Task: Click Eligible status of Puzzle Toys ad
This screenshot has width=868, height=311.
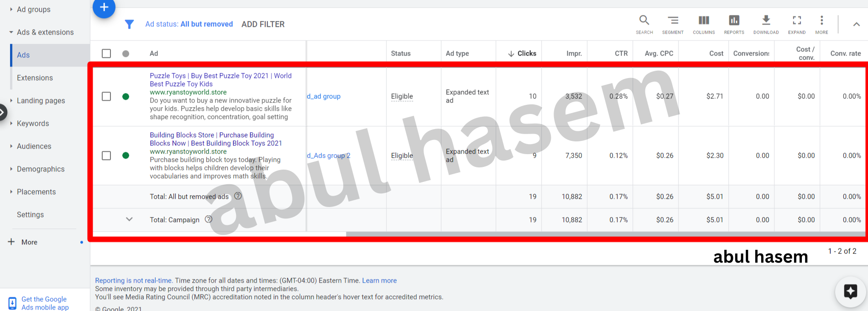Action: [402, 96]
